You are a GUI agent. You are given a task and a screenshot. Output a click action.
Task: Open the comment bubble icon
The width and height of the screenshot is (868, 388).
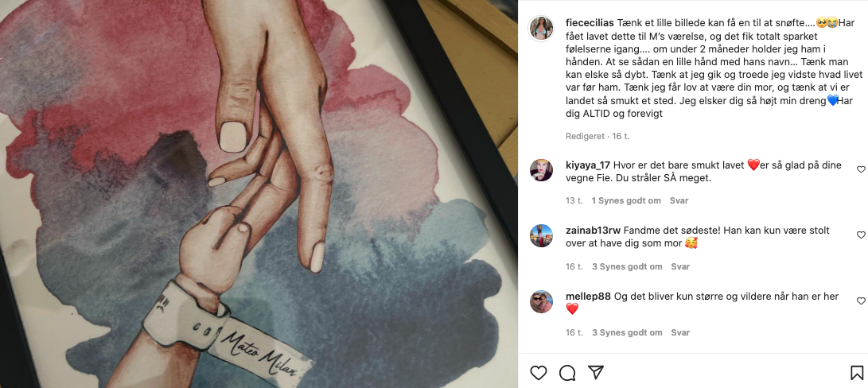(567, 373)
